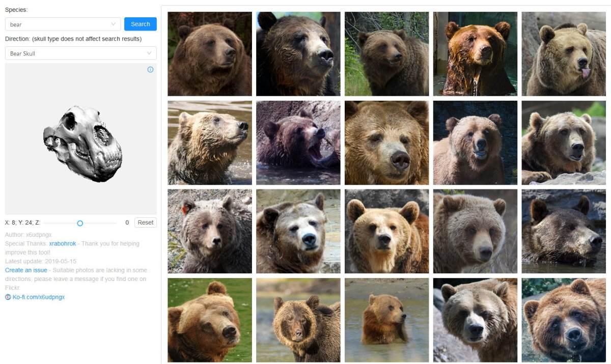611x364 pixels.
Task: Click the first bear photo in grid
Action: click(209, 54)
